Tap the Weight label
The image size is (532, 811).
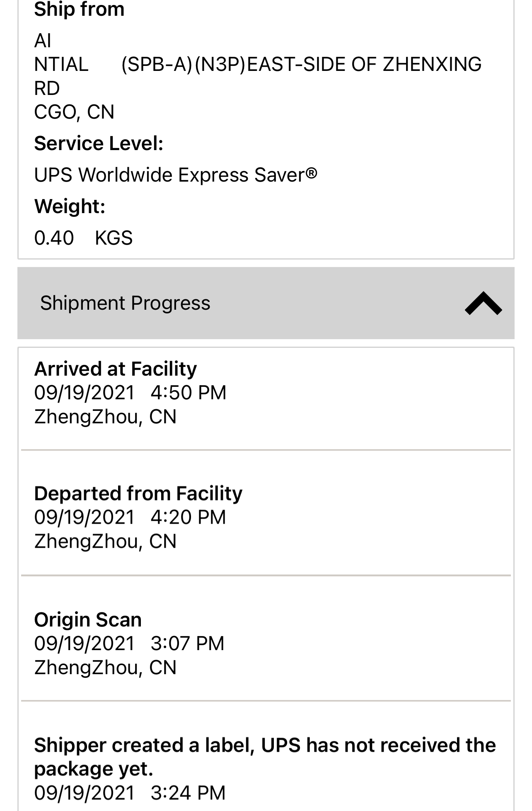click(70, 206)
